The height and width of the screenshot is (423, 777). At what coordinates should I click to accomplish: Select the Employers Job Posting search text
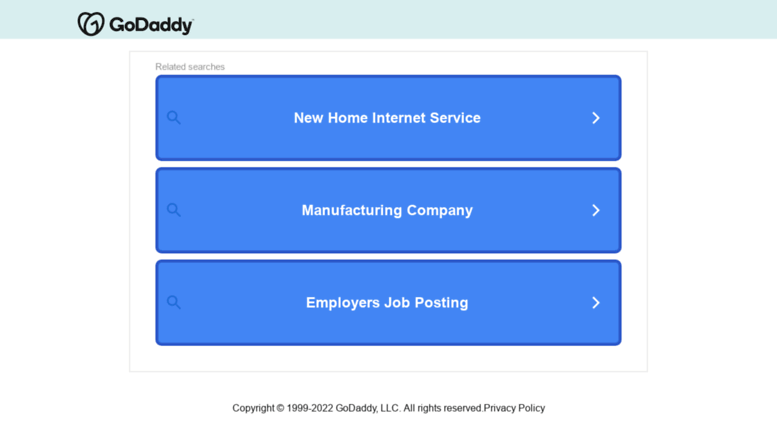pyautogui.click(x=387, y=303)
